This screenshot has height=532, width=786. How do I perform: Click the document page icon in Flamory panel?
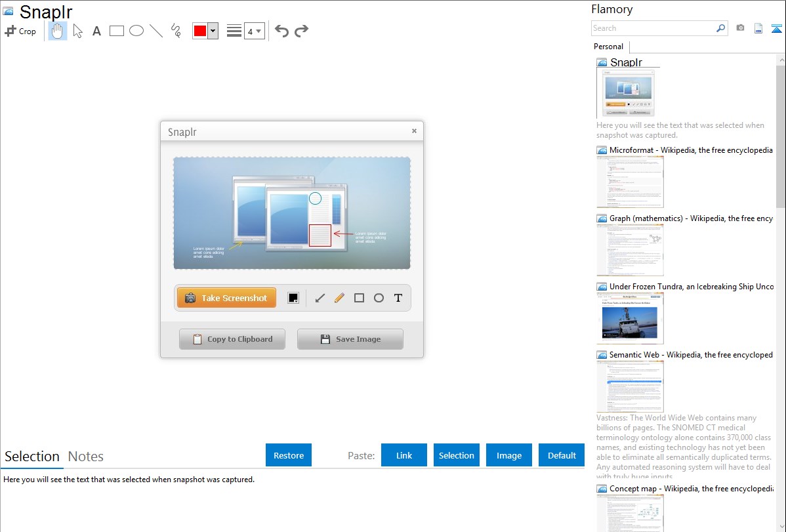pyautogui.click(x=758, y=28)
